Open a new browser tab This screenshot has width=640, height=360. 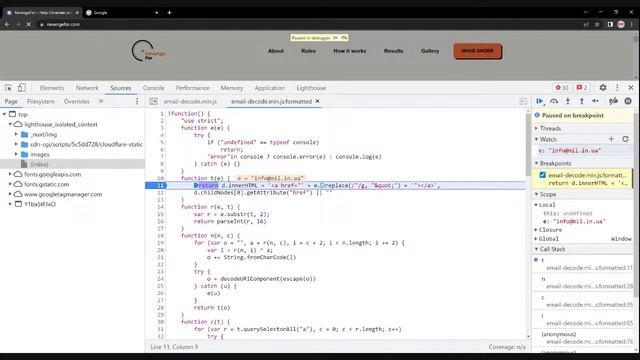pyautogui.click(x=169, y=13)
